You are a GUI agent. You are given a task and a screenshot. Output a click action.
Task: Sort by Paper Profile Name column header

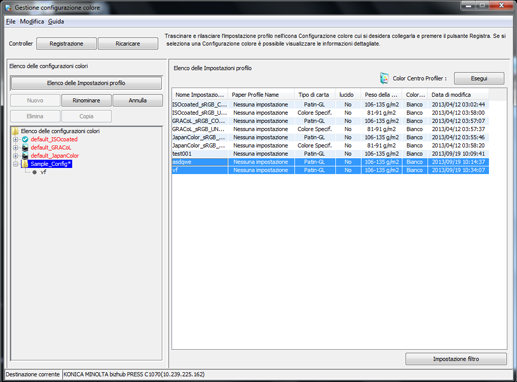261,95
